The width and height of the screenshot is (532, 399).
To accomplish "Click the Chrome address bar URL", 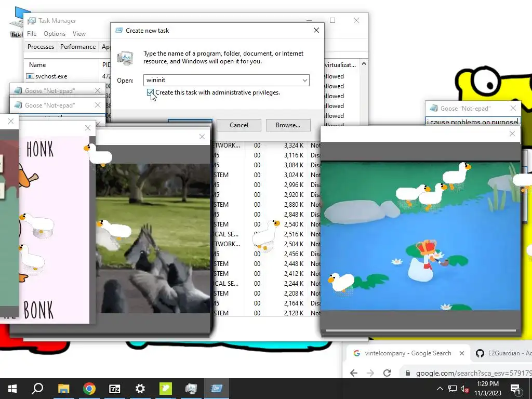I will pos(474,373).
